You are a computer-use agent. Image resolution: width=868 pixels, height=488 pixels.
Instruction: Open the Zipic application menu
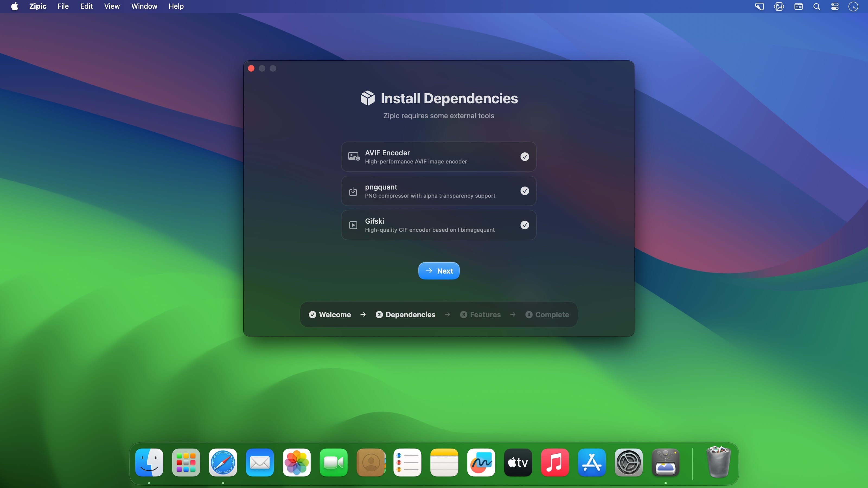[x=37, y=7]
